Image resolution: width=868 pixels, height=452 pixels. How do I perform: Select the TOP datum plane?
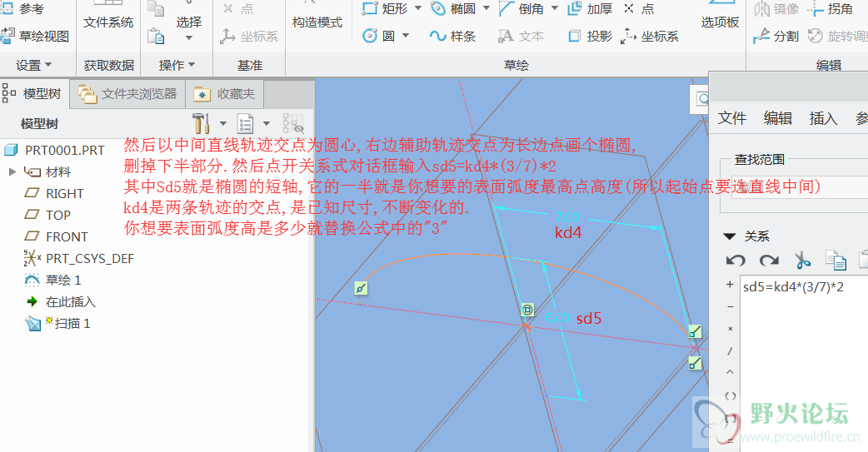point(47,216)
